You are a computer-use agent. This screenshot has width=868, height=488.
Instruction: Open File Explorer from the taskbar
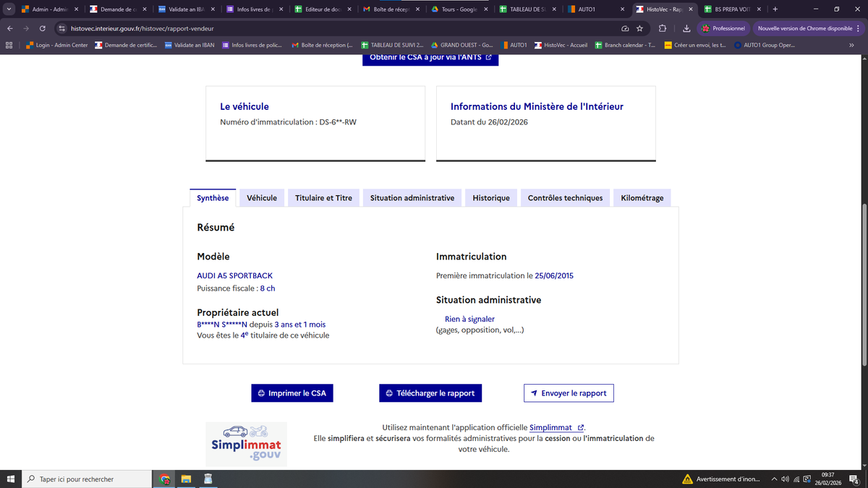point(186,479)
